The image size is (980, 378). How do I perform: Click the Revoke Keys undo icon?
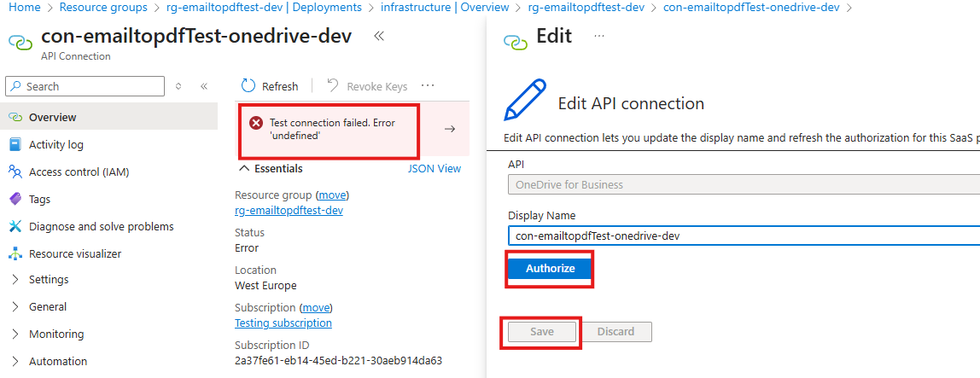(x=333, y=85)
